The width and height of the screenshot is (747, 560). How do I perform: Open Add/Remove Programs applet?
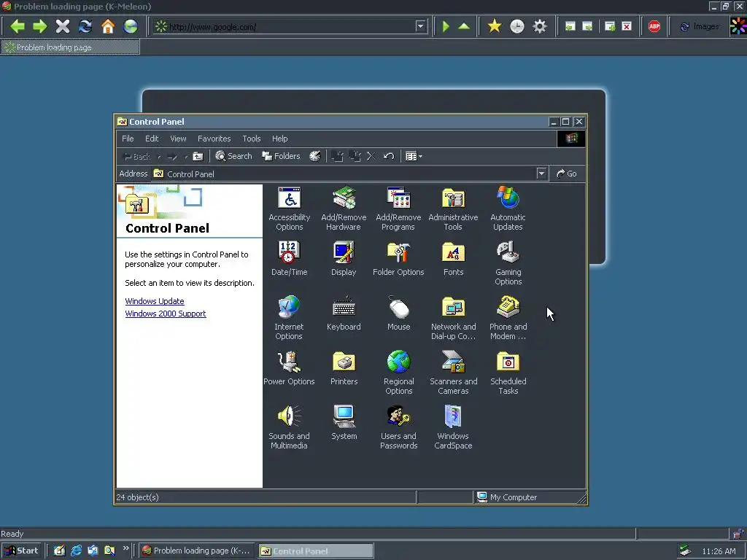point(398,209)
